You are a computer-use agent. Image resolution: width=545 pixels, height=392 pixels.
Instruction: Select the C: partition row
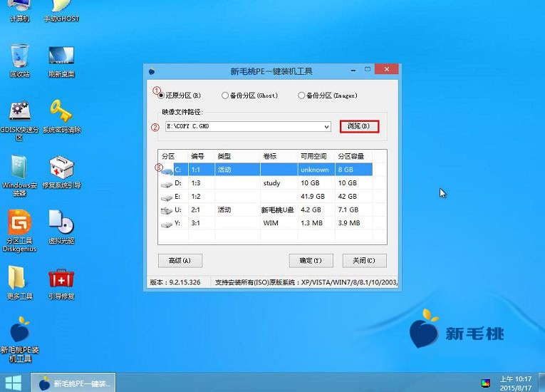click(266, 170)
